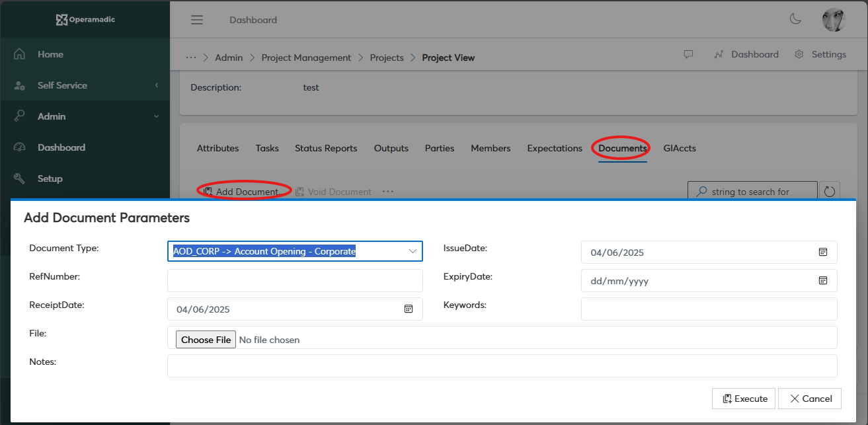Viewport: 868px width, 425px height.
Task: Click the ReceiptDate date field
Action: point(295,309)
